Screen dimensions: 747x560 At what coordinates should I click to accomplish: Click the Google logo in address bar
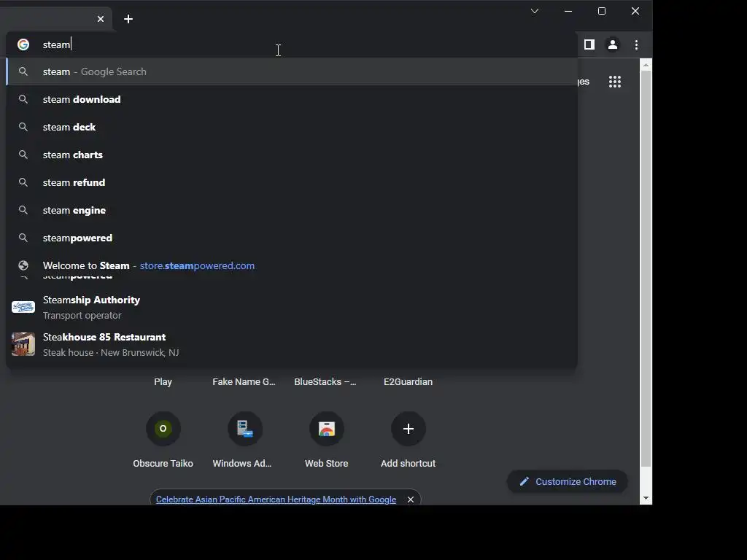tap(23, 44)
